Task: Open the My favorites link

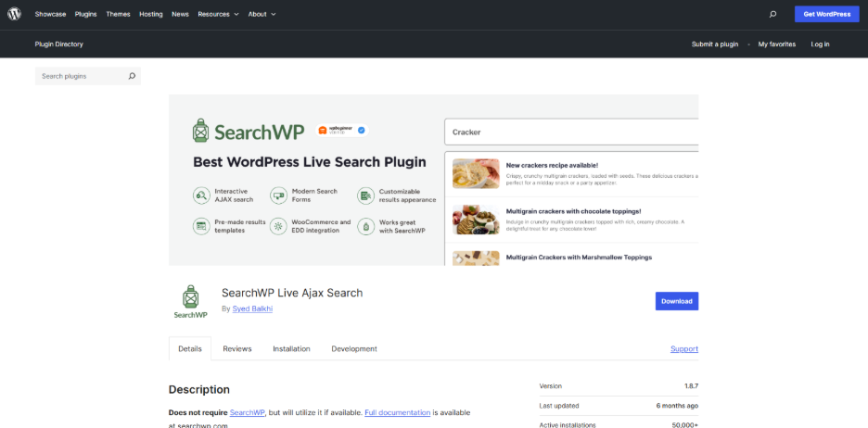Action: 777,44
